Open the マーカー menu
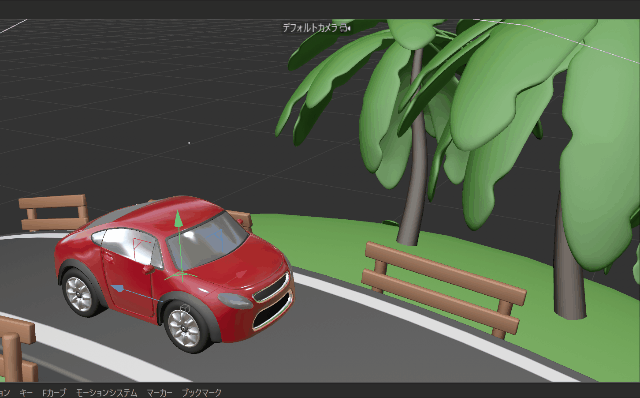The width and height of the screenshot is (640, 398). (160, 393)
